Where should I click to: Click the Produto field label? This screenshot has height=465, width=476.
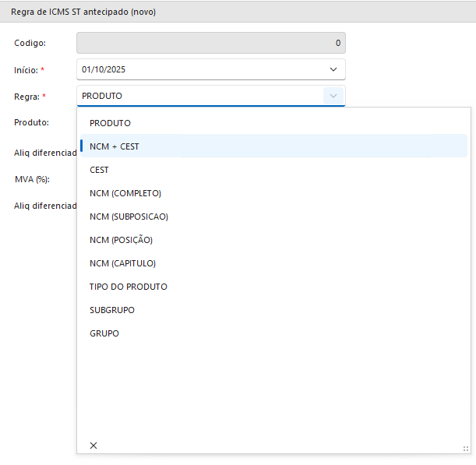click(x=32, y=122)
